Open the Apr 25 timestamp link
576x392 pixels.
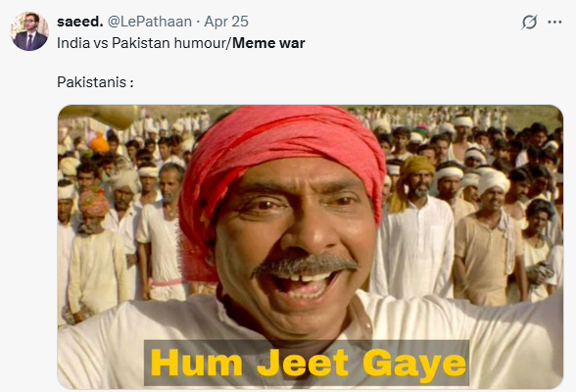pyautogui.click(x=226, y=22)
